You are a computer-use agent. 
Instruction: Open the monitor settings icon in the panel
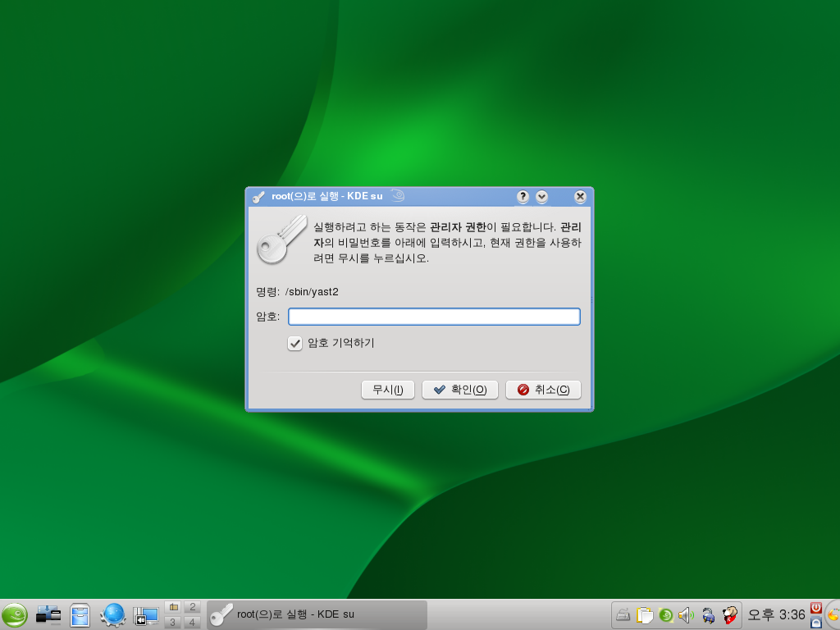146,615
